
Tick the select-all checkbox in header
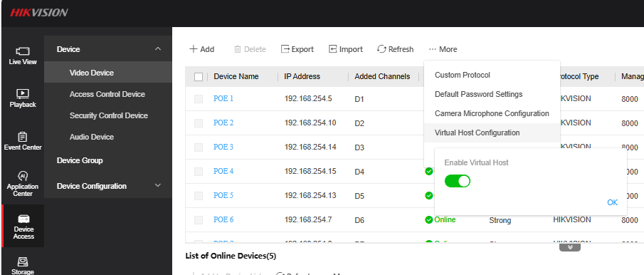(199, 77)
